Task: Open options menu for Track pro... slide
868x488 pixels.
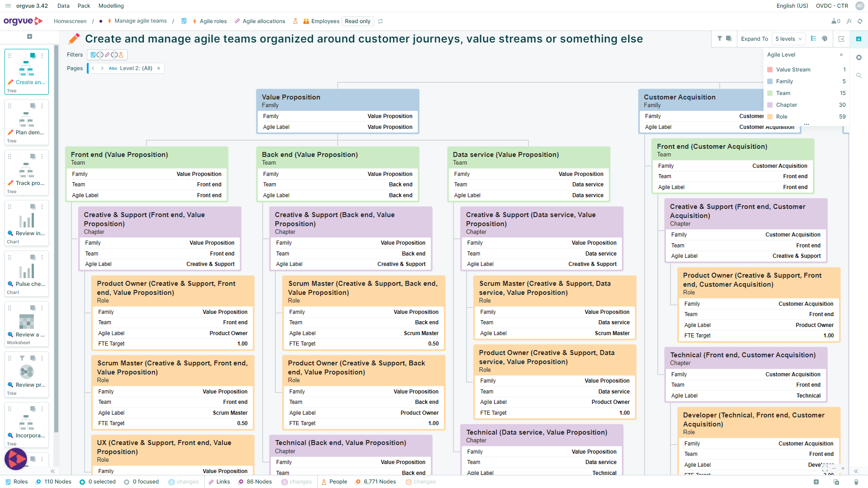Action: point(42,156)
